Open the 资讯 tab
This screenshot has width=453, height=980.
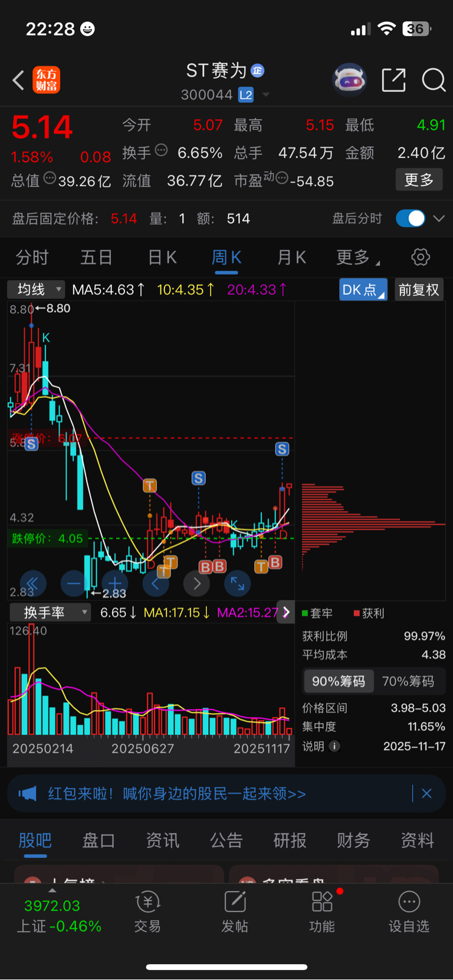(162, 840)
